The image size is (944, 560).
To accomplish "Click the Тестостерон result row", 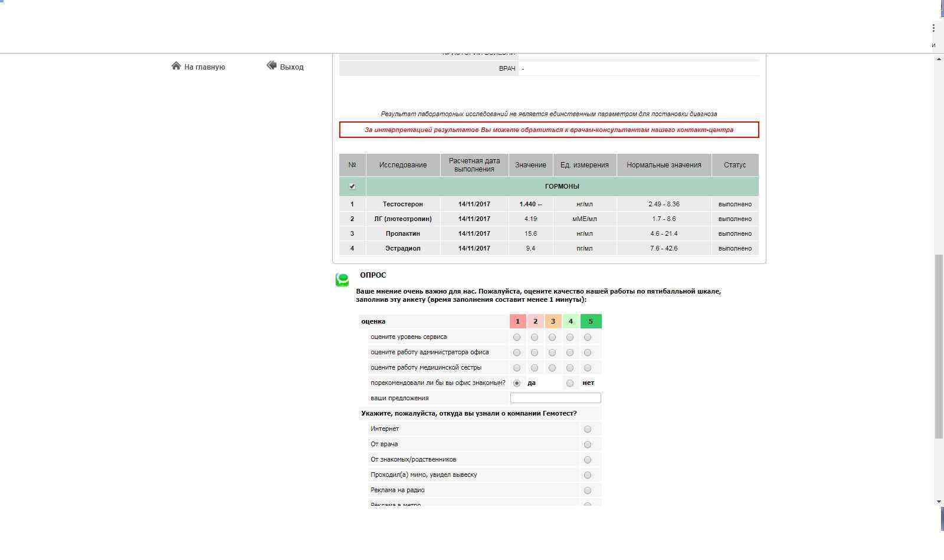I will 403,204.
